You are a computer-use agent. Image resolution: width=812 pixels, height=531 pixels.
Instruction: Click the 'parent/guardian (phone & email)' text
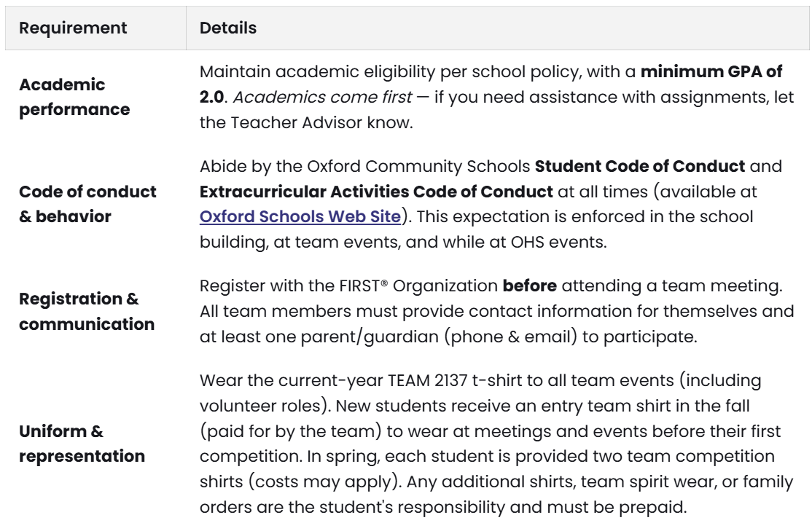[439, 337]
